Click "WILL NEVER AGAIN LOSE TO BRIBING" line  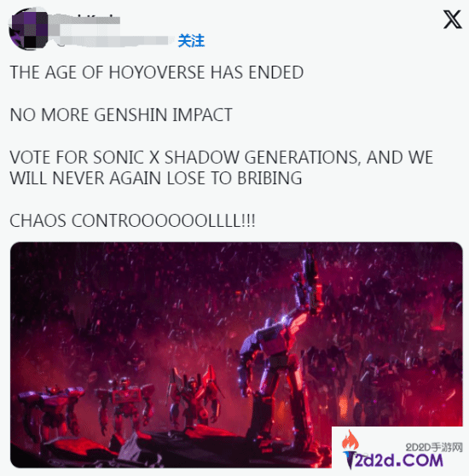coord(156,178)
